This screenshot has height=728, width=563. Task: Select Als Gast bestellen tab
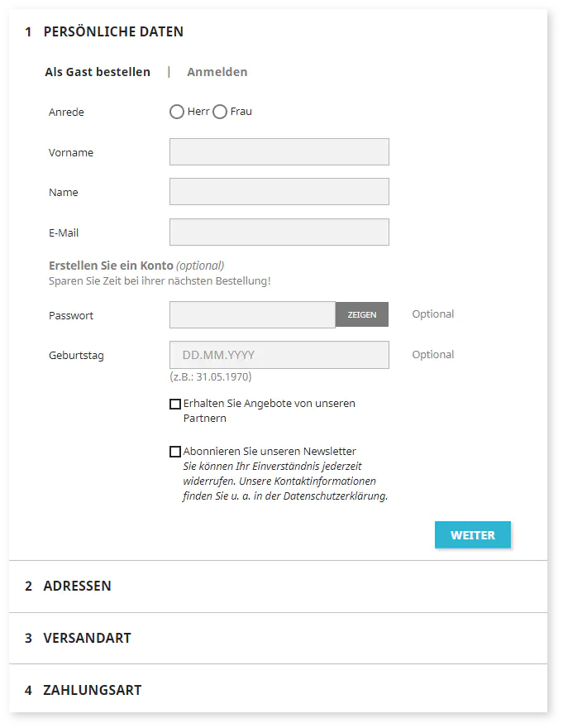(x=98, y=72)
